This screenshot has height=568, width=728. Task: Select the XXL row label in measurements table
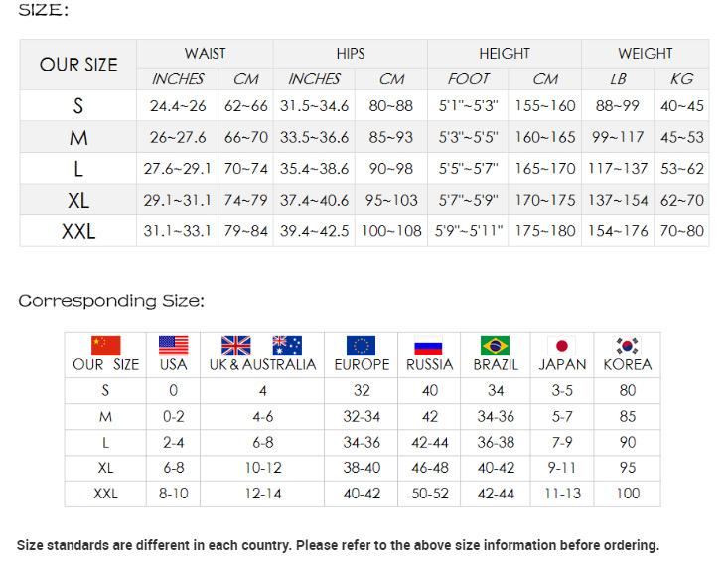(78, 232)
